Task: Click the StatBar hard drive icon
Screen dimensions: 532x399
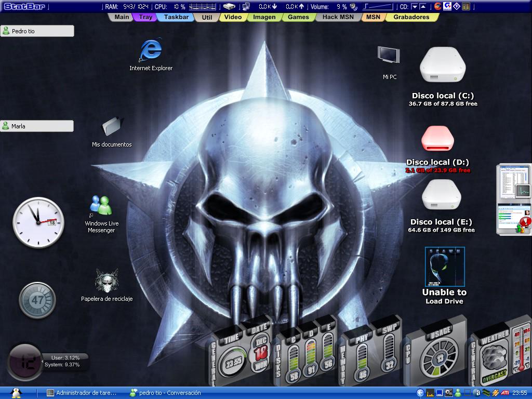Action: tap(229, 6)
